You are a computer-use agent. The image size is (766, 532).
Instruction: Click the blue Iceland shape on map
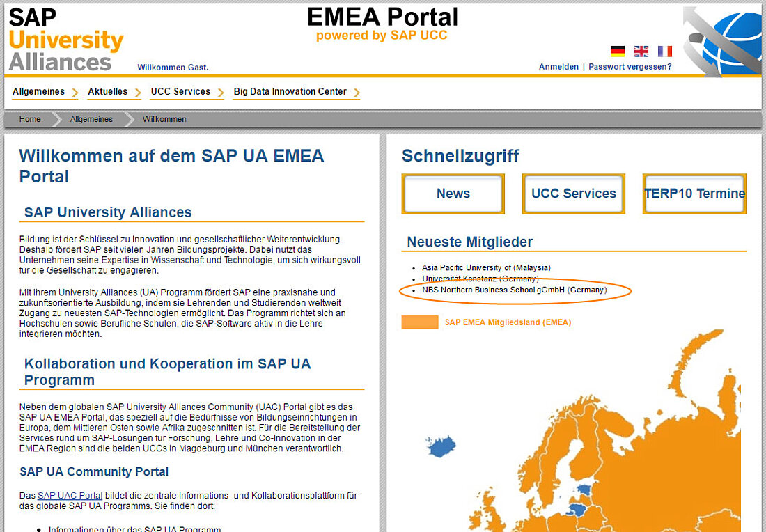coord(441,446)
